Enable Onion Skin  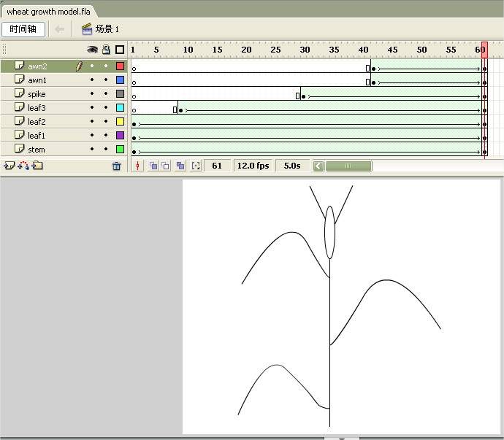pyautogui.click(x=153, y=166)
